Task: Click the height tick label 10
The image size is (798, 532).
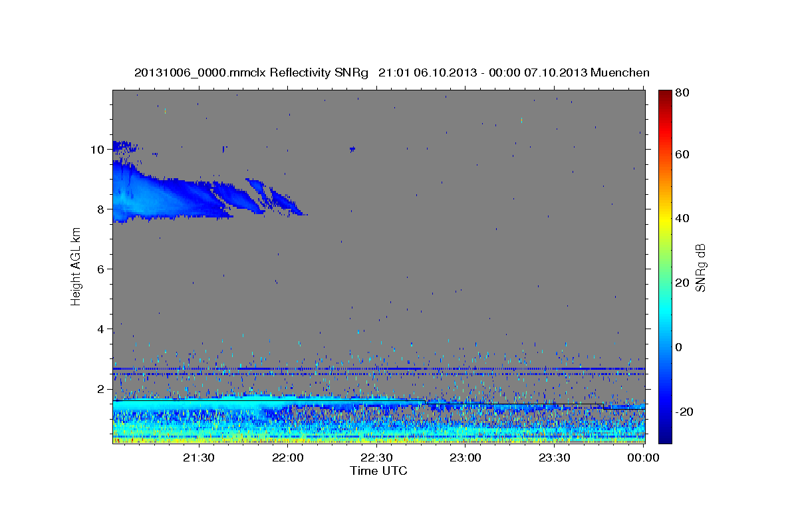Action: pos(98,150)
